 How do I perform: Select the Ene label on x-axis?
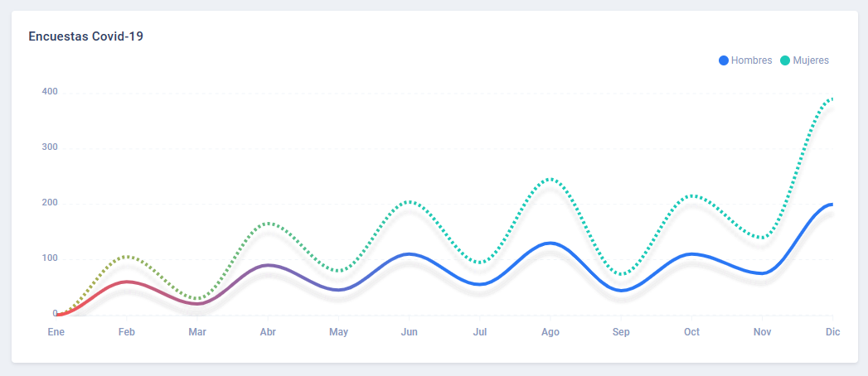(56, 332)
